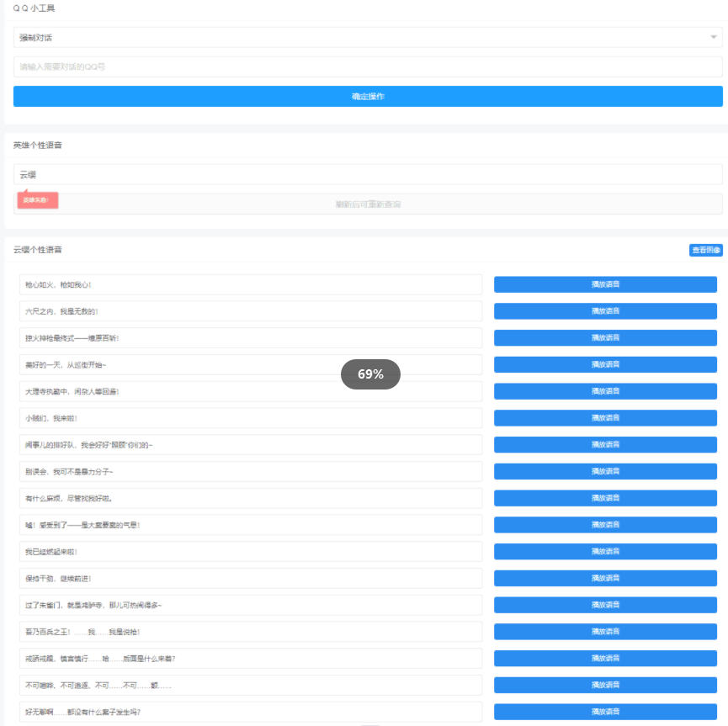This screenshot has height=726, width=728.
Task: Play voice for 吾乃百兵之王 line
Action: coord(605,632)
